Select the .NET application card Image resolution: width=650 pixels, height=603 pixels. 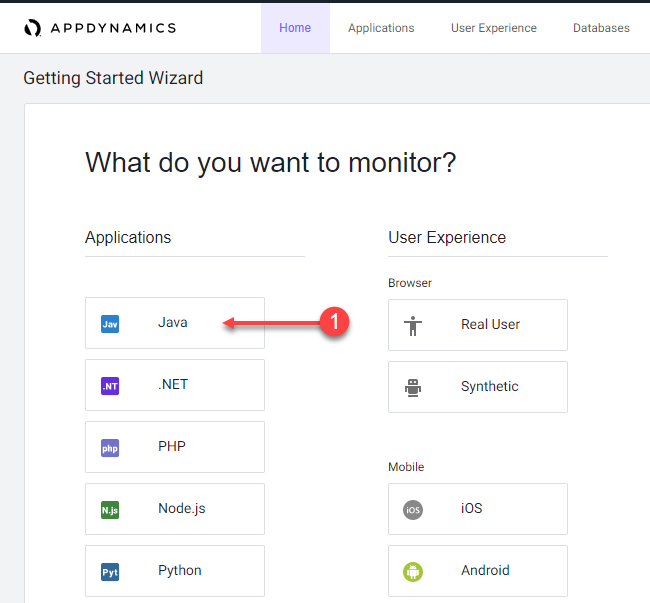pyautogui.click(x=175, y=385)
